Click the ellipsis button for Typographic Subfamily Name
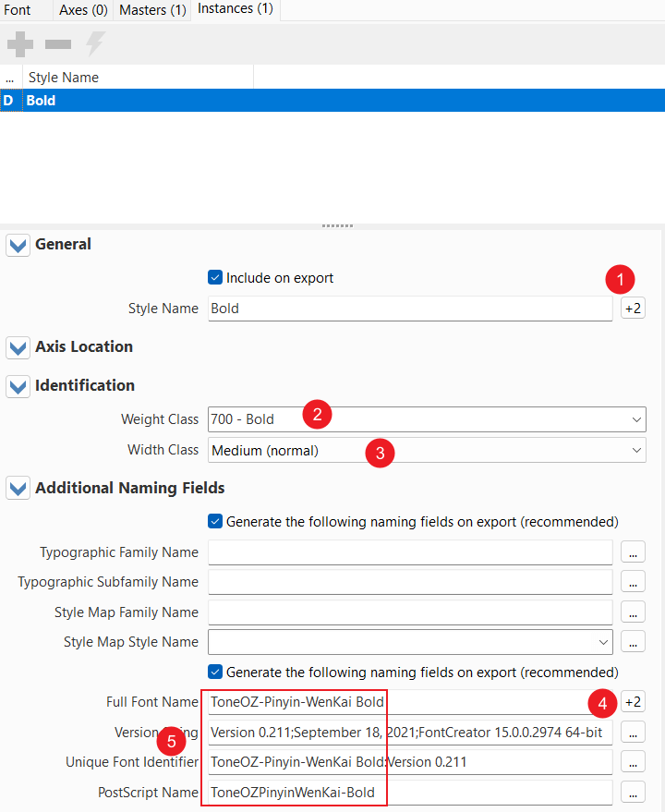Image resolution: width=665 pixels, height=812 pixels. point(633,583)
